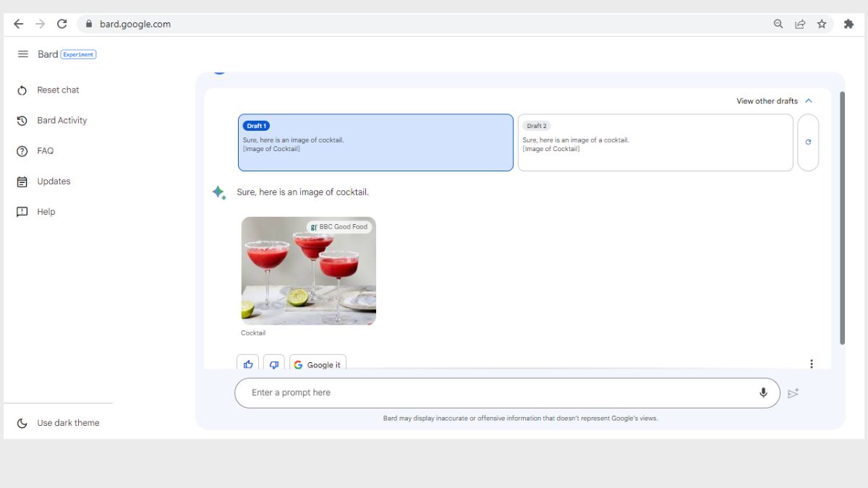Click the thumbs up icon
868x488 pixels.
[x=248, y=364]
